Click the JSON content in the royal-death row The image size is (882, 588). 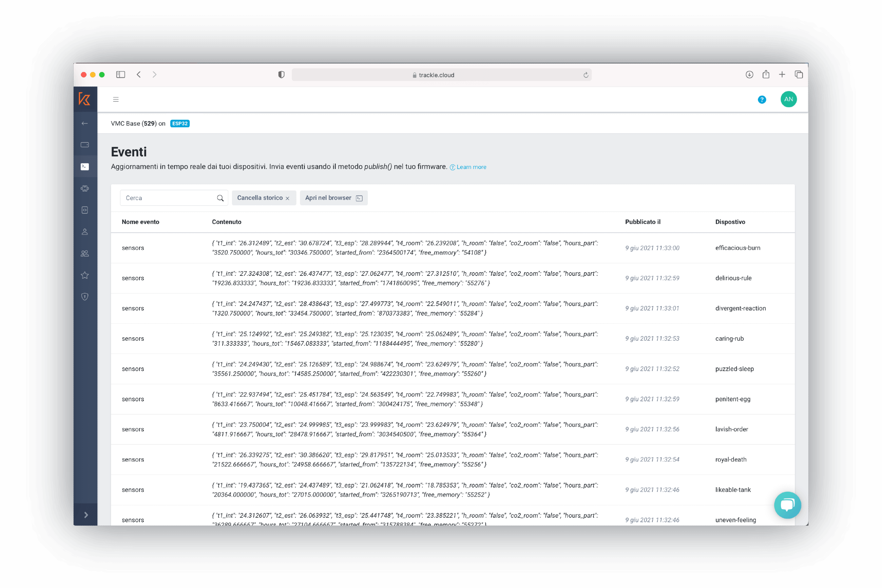(405, 460)
